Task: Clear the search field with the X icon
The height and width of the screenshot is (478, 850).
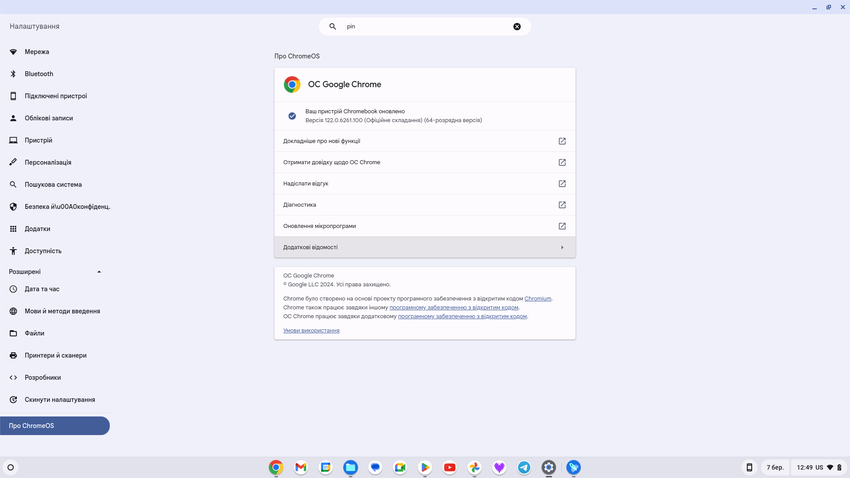Action: point(517,27)
